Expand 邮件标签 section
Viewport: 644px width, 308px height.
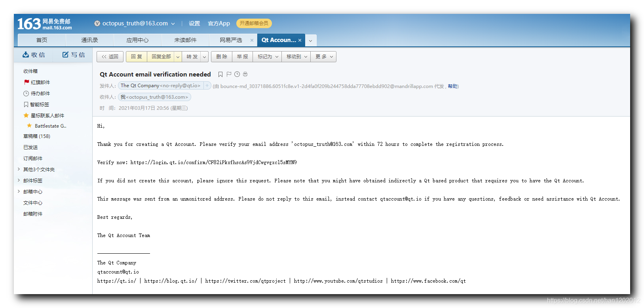(x=19, y=180)
